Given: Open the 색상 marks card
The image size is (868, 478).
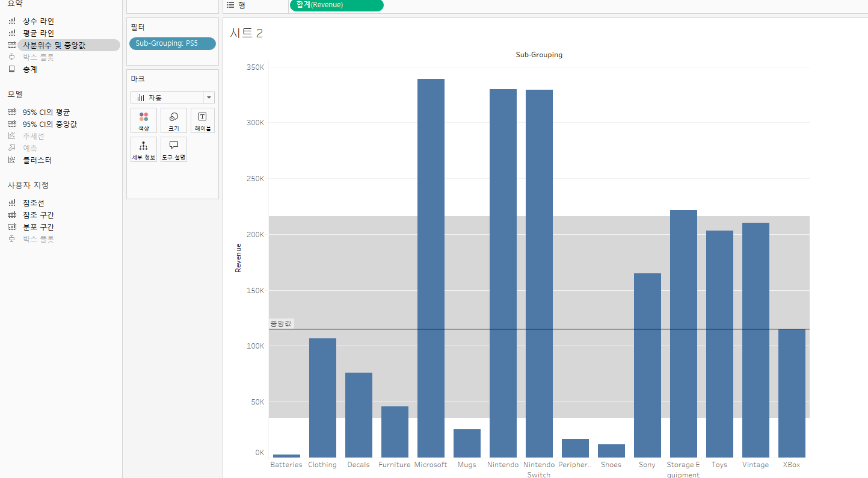Looking at the screenshot, I should (144, 120).
